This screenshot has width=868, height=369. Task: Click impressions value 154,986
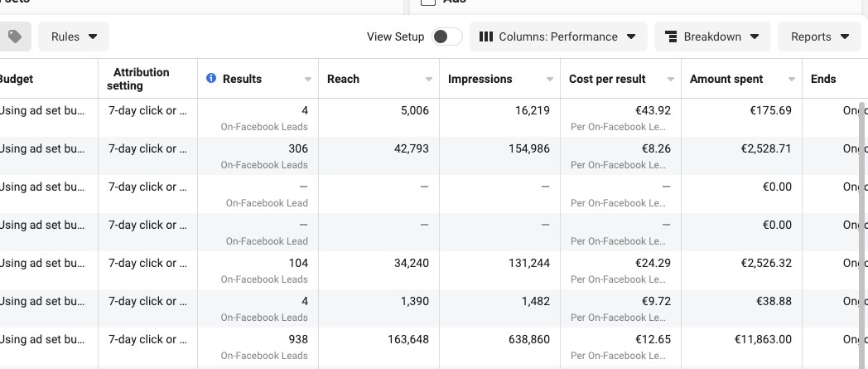529,148
